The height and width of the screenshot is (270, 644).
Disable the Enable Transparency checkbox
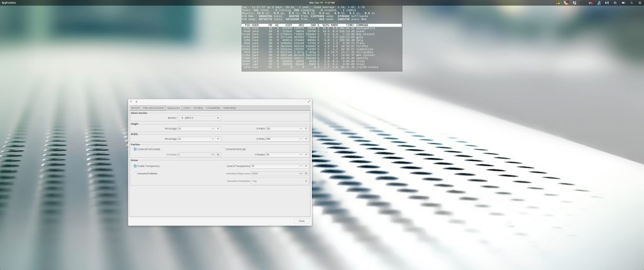click(x=135, y=166)
